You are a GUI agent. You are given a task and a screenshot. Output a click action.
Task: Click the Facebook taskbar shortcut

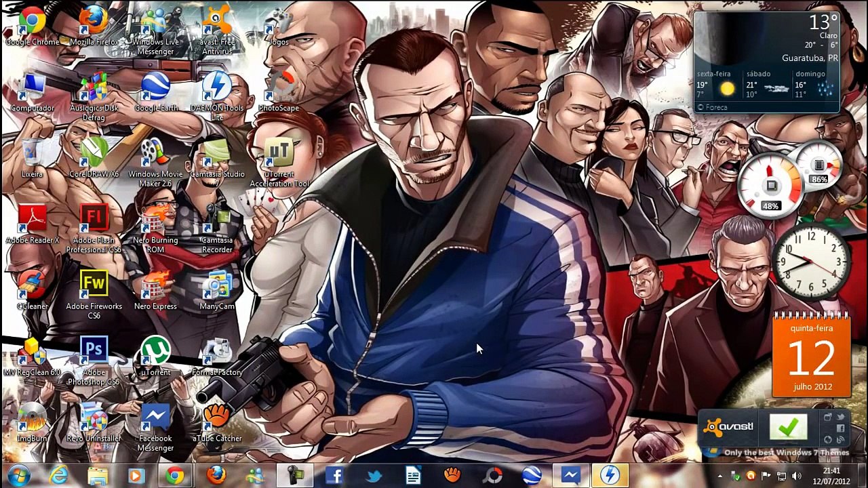(334, 476)
